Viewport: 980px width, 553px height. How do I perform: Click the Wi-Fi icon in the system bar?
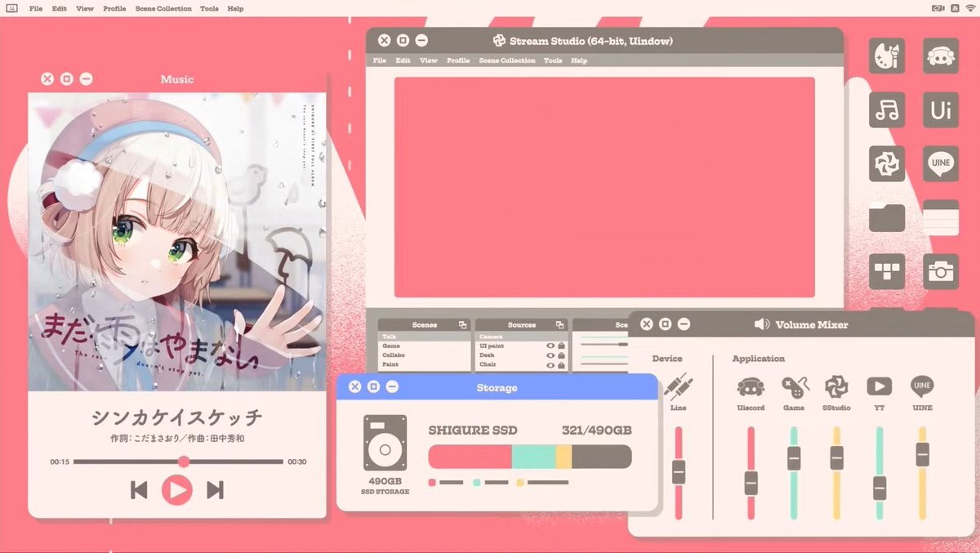(x=969, y=8)
